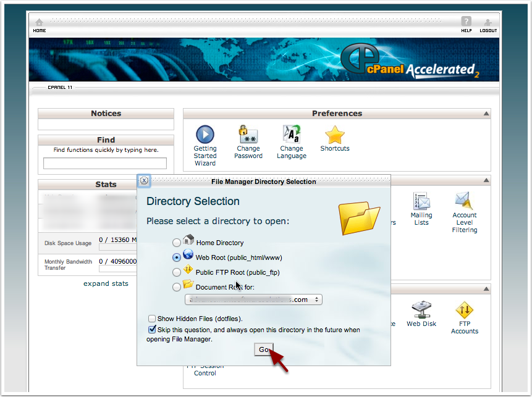Go to cPanel Home icon

(x=40, y=25)
